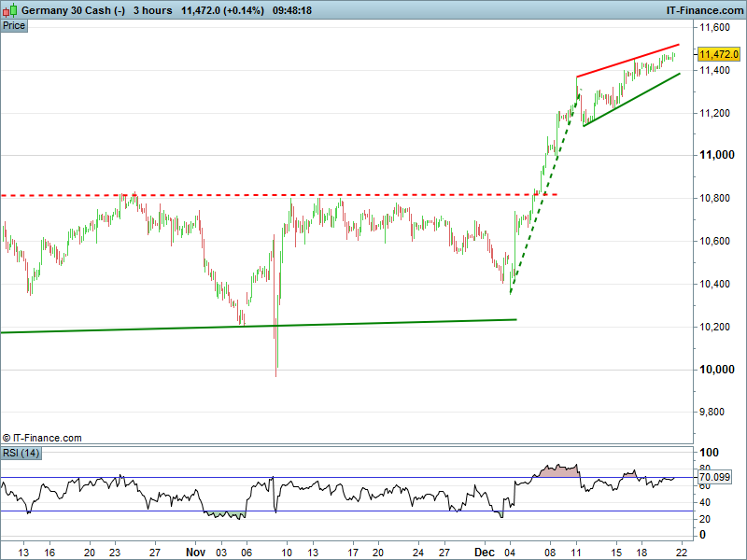
Task: Click the 10,200 price axis label
Action: click(714, 327)
